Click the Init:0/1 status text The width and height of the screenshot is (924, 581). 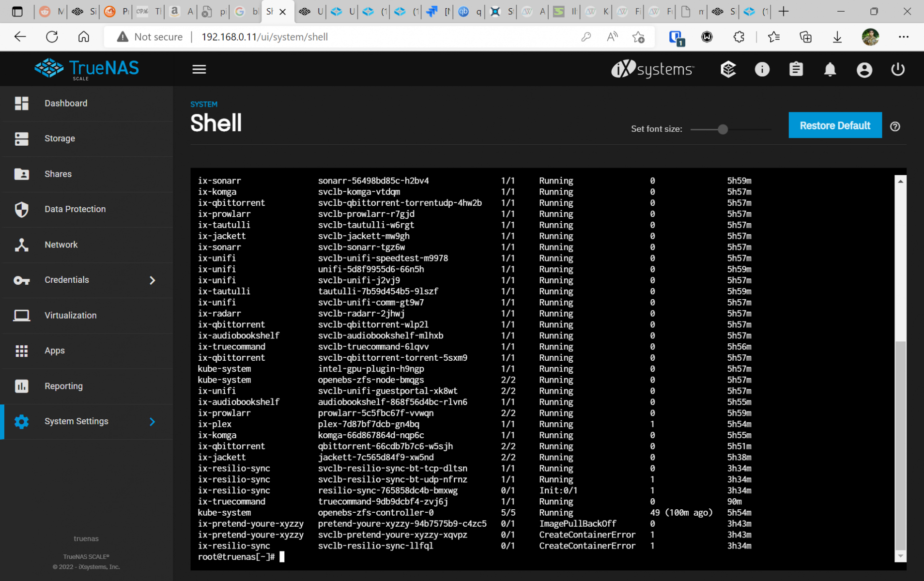coord(558,490)
